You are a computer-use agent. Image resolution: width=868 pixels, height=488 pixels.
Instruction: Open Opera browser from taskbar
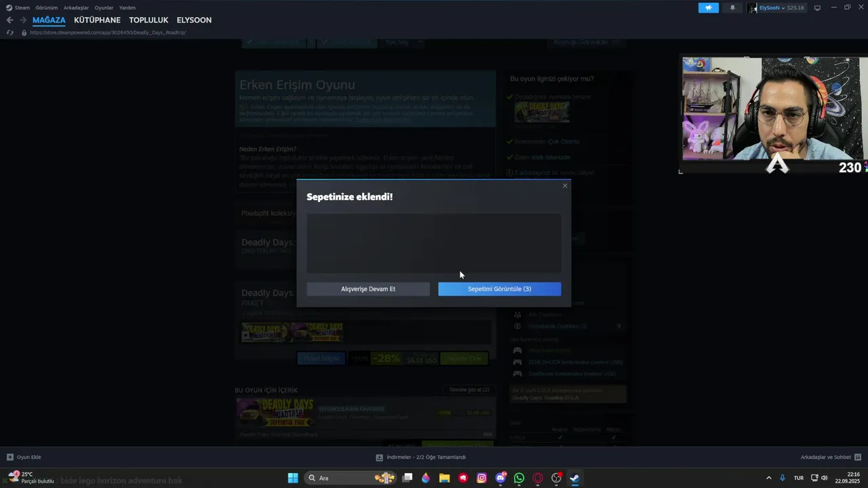538,478
